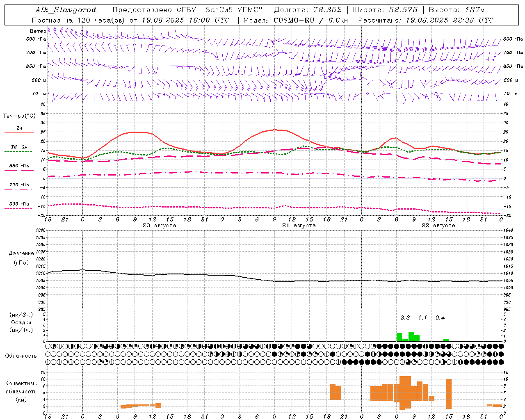Click the red '2м' temperature legend line
The width and height of the screenshot is (525, 420).
click(x=19, y=132)
